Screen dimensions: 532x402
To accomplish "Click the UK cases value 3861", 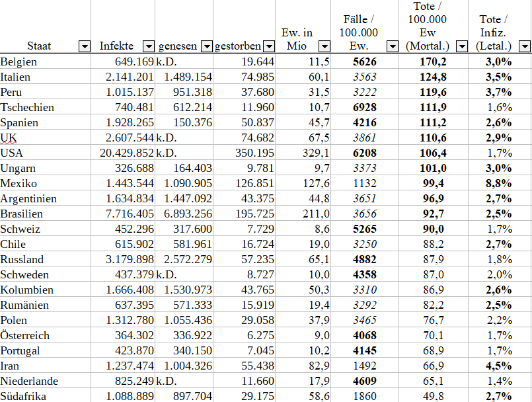I will [x=365, y=138].
